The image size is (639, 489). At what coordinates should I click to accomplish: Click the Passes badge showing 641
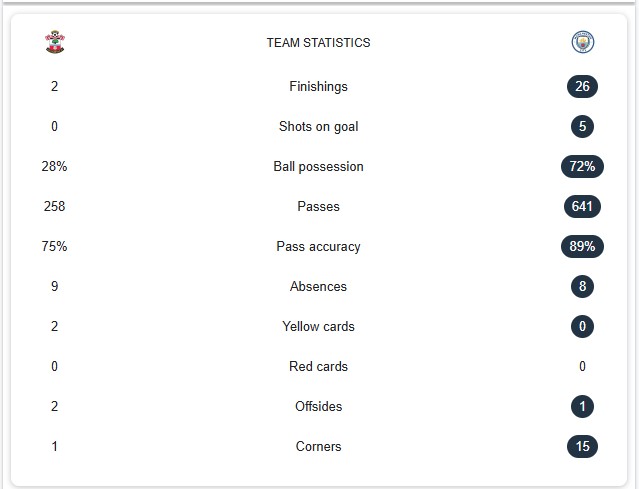pyautogui.click(x=582, y=206)
